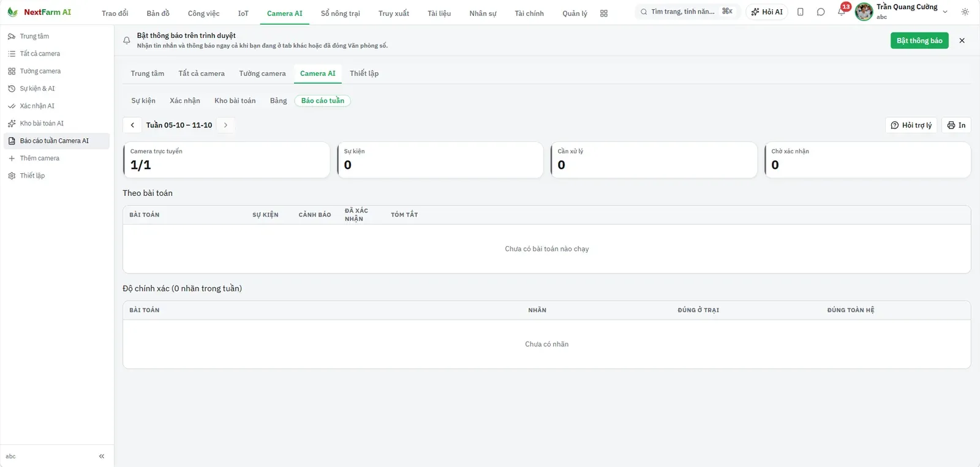The width and height of the screenshot is (980, 467).
Task: Open Tường camera in the sidebar
Action: tap(56, 71)
